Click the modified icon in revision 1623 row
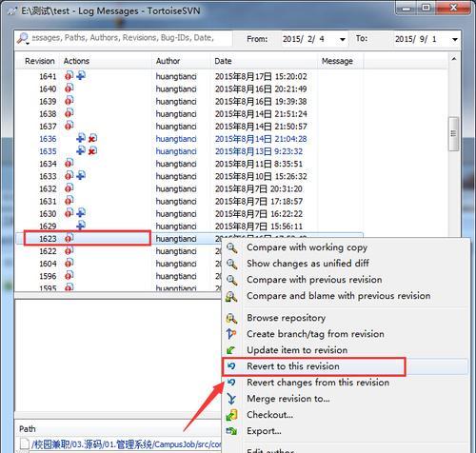This screenshot has height=453, width=476. [x=69, y=238]
